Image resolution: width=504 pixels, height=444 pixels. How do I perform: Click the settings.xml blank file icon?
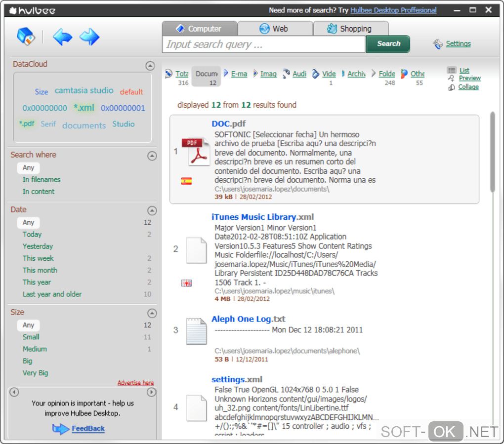196,408
